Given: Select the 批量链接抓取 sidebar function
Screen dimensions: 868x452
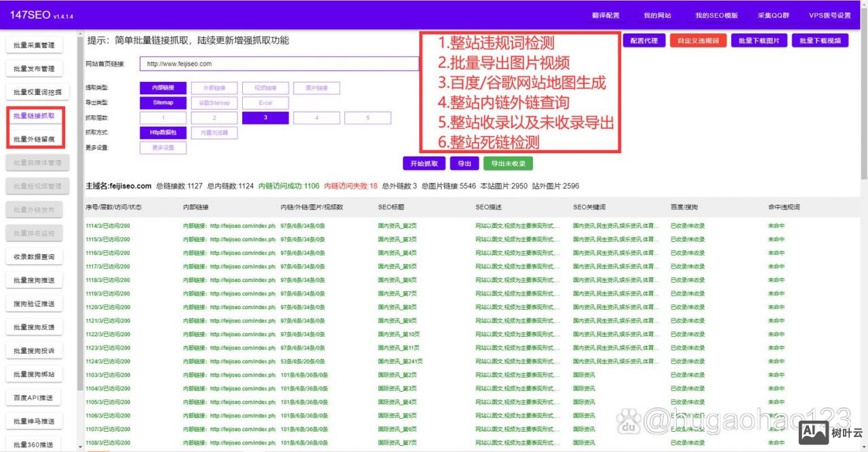Looking at the screenshot, I should (x=33, y=115).
